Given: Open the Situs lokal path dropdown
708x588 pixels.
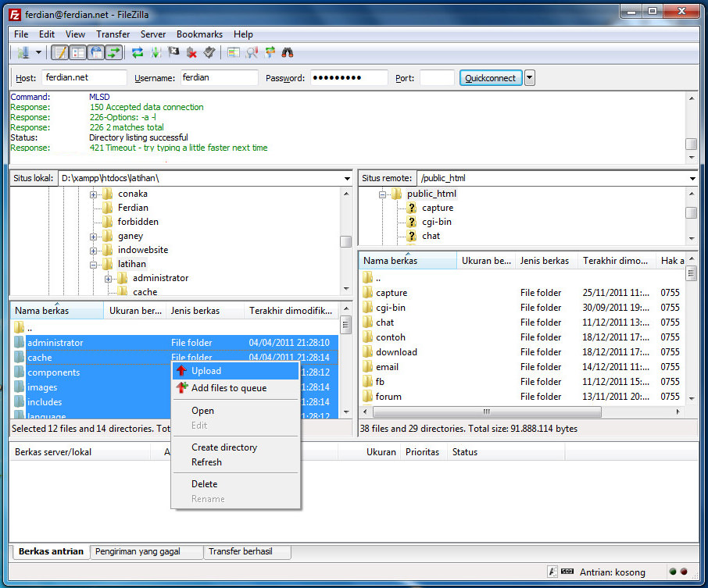Looking at the screenshot, I should [347, 178].
